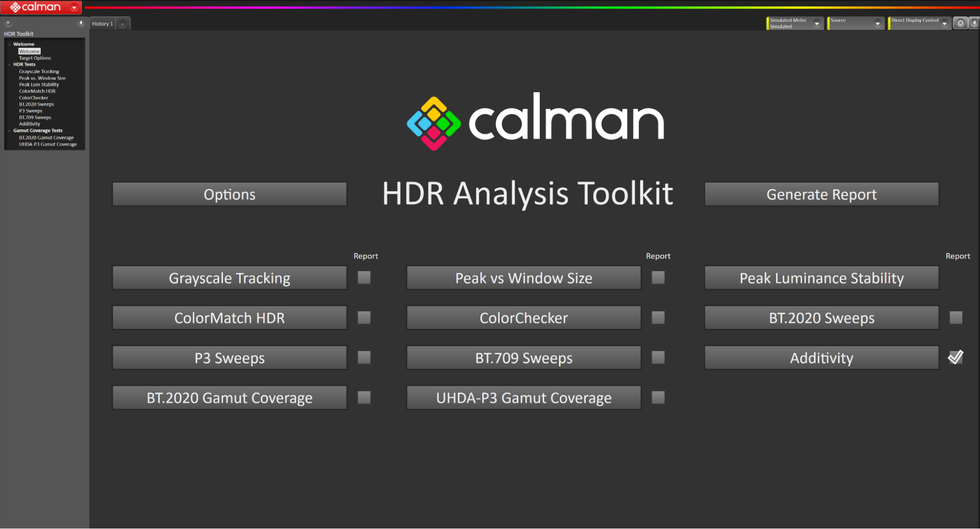
Task: Collapse the right side panel arrow
Action: (x=975, y=23)
